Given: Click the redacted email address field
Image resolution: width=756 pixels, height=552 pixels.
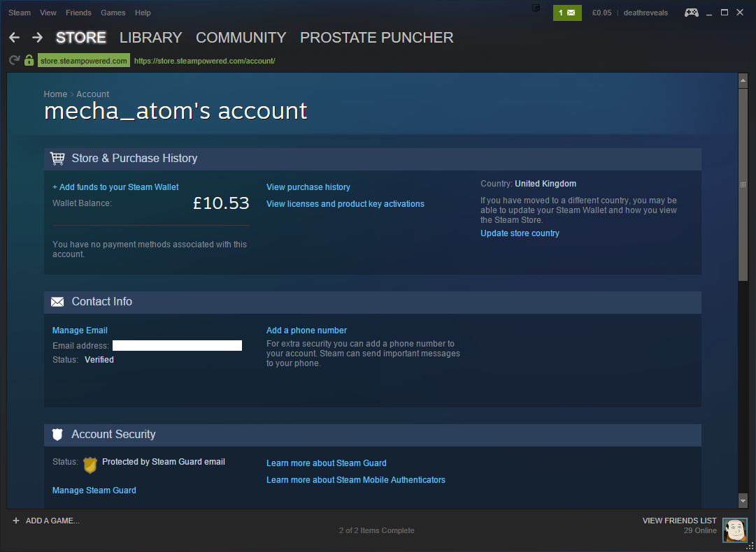Looking at the screenshot, I should pyautogui.click(x=177, y=345).
